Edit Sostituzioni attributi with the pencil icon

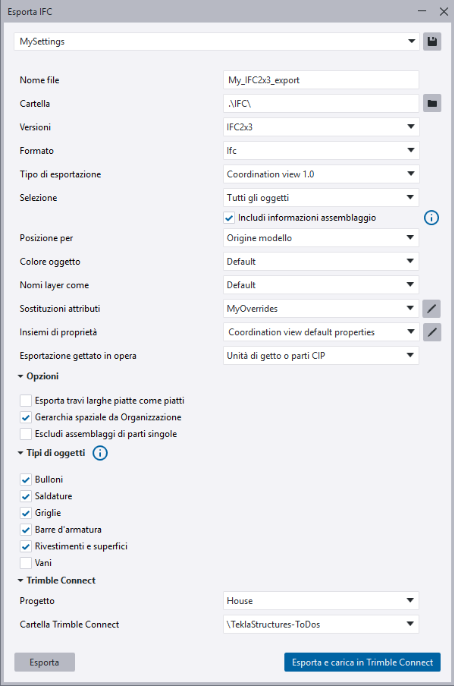(x=432, y=308)
